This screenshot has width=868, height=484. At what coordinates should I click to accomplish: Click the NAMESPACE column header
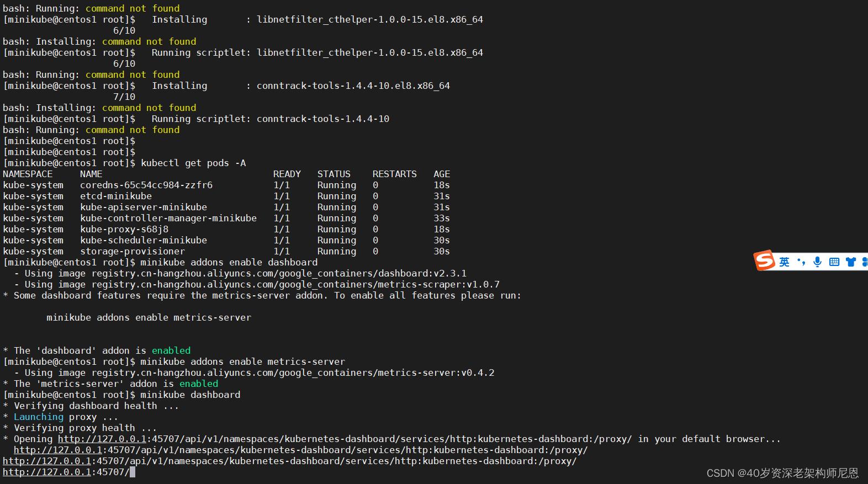point(28,174)
